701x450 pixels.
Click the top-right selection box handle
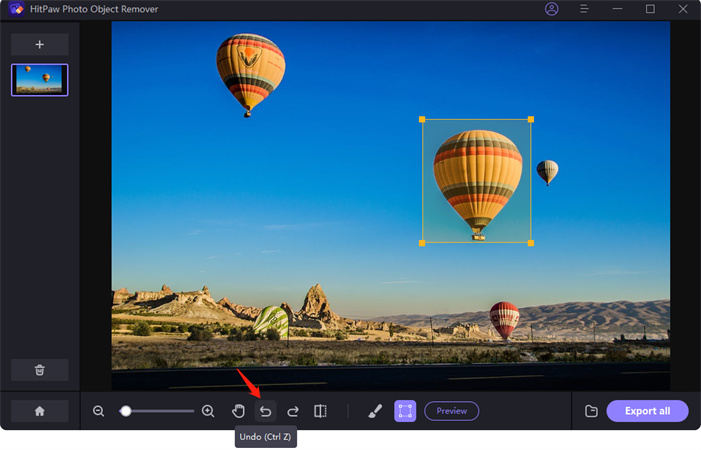531,119
